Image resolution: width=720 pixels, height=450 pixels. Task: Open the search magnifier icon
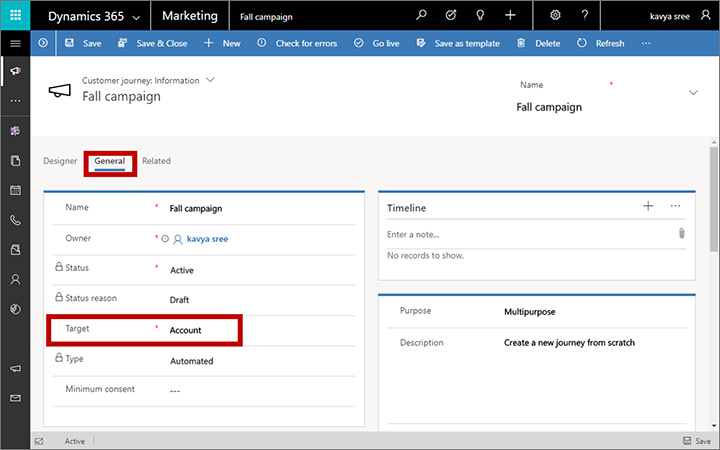(x=421, y=15)
